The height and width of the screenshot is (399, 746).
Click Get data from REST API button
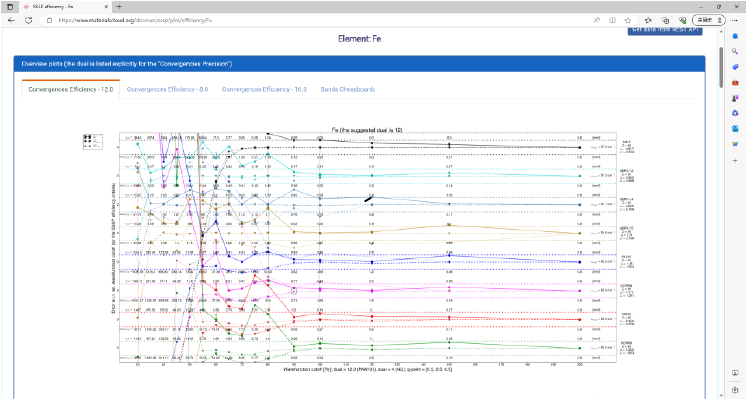665,30
